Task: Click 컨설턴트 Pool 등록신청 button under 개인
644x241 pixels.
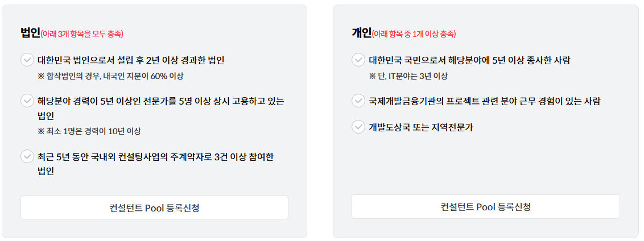Action: (485, 206)
